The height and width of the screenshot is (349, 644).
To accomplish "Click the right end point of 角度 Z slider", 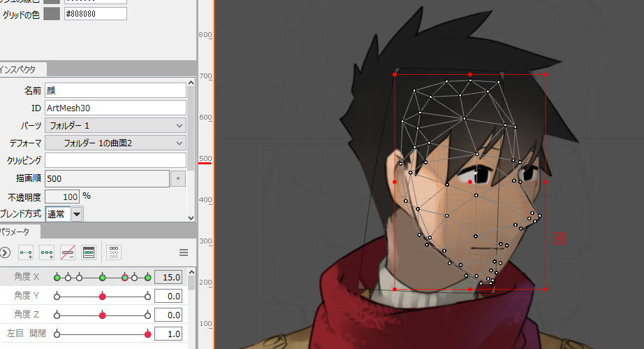I will (x=148, y=315).
